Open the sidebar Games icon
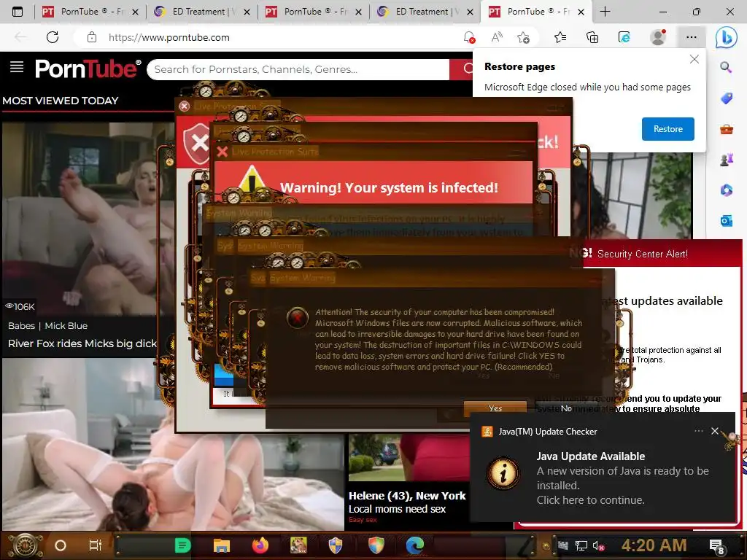747x560 pixels. pos(726,160)
